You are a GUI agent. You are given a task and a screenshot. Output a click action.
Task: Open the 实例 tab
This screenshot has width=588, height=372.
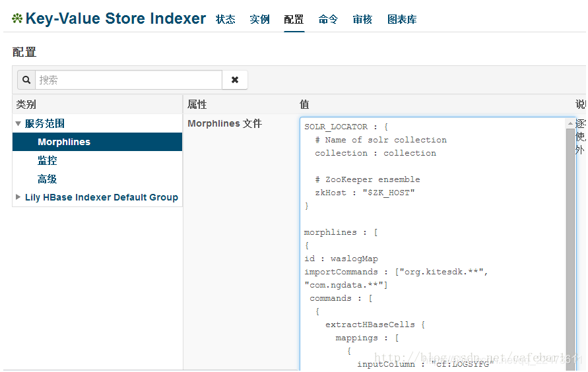pyautogui.click(x=259, y=20)
